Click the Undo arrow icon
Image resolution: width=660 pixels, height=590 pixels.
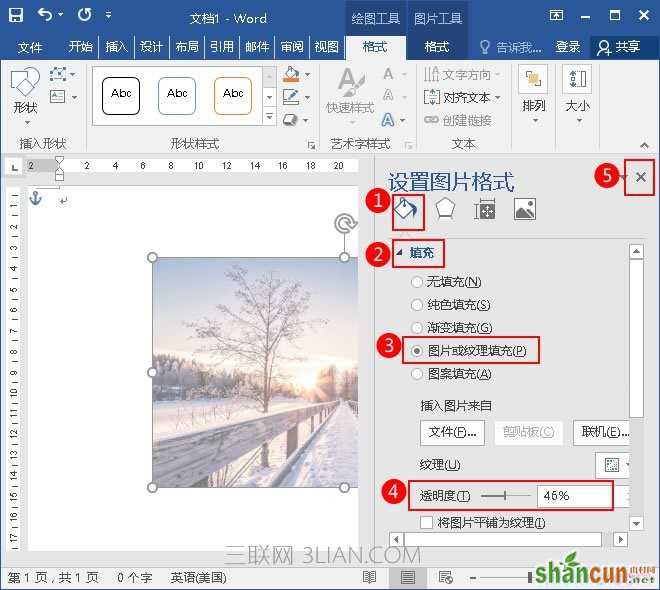tap(45, 15)
